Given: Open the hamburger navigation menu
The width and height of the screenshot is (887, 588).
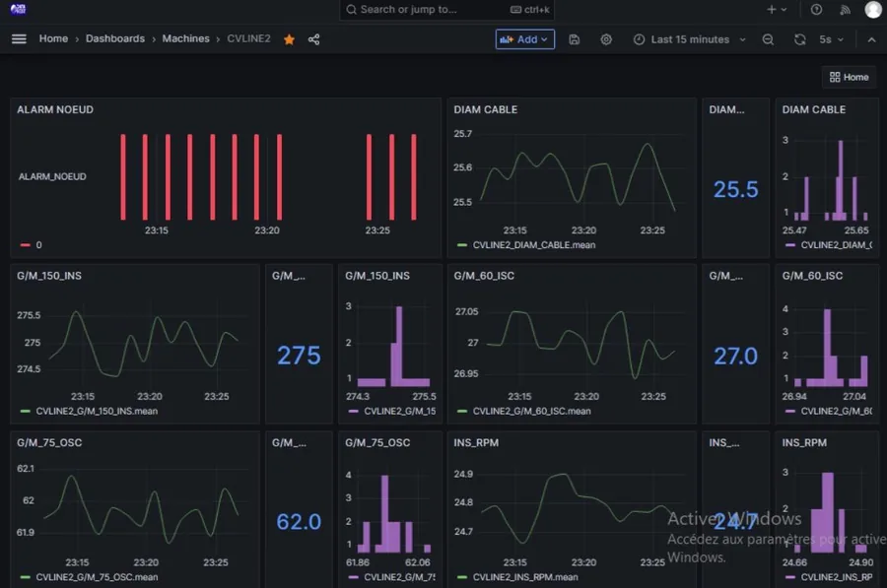Looking at the screenshot, I should (x=20, y=39).
